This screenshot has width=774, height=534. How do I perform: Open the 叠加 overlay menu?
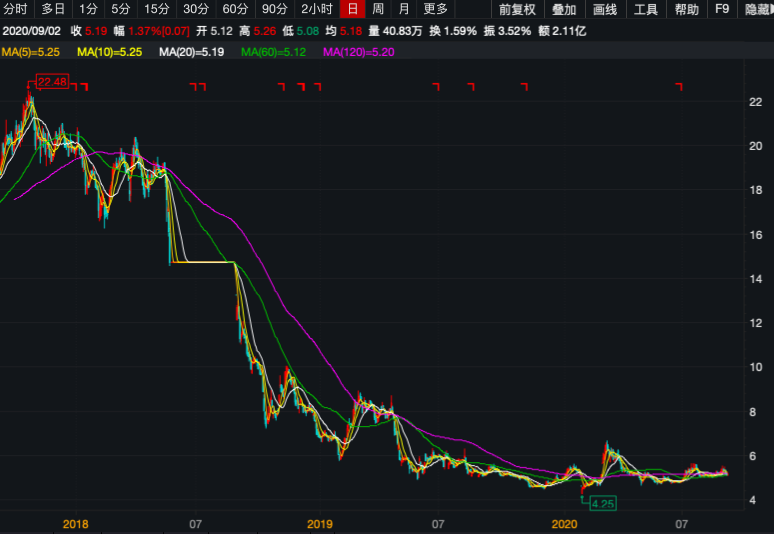[564, 9]
